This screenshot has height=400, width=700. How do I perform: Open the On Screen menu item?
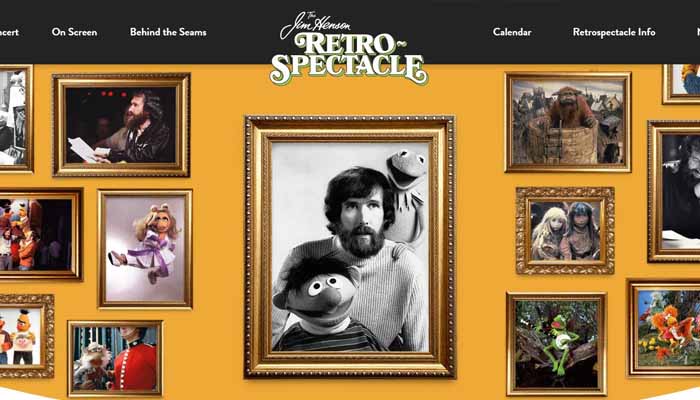click(x=74, y=32)
